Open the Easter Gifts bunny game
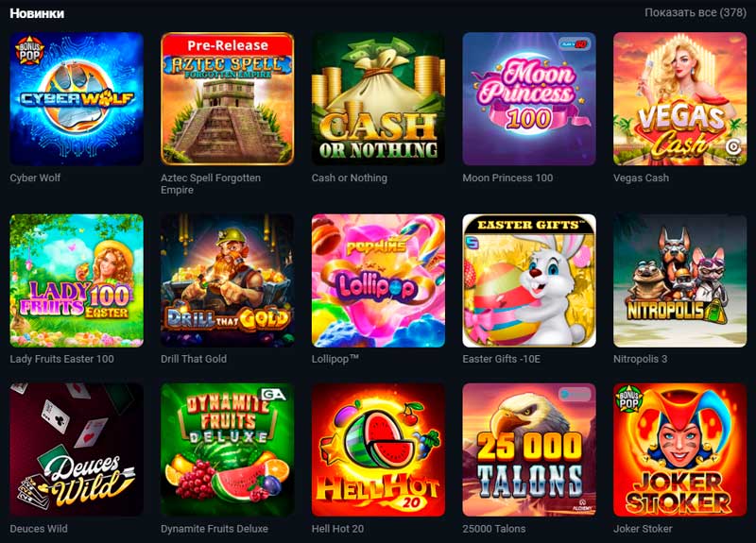 coord(529,280)
